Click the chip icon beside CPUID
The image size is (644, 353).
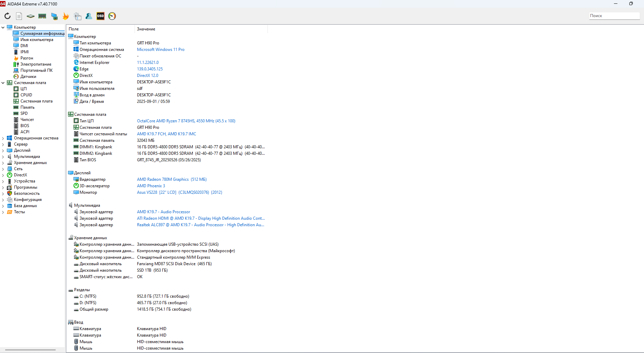pos(16,95)
